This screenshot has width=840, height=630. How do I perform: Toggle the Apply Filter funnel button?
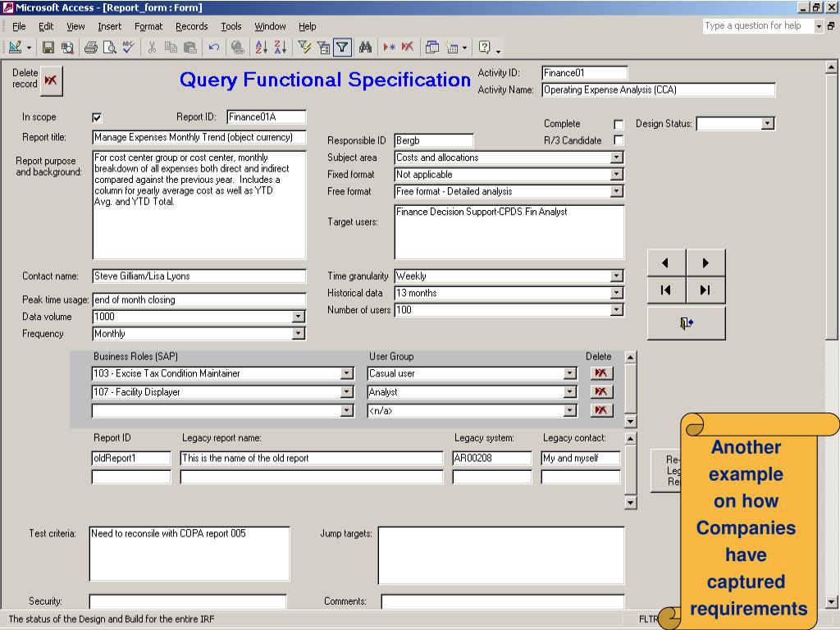(342, 48)
